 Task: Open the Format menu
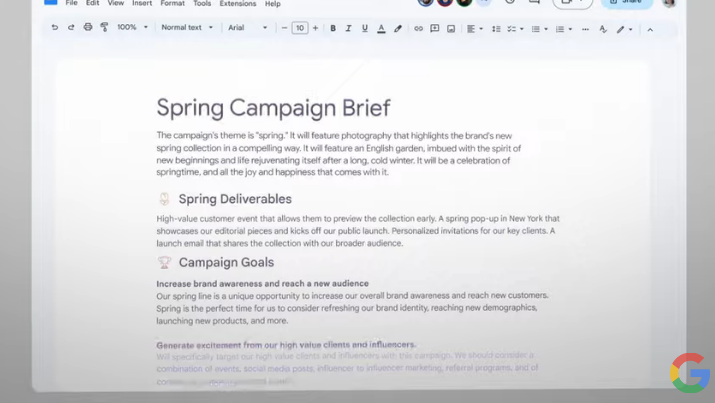(x=172, y=3)
